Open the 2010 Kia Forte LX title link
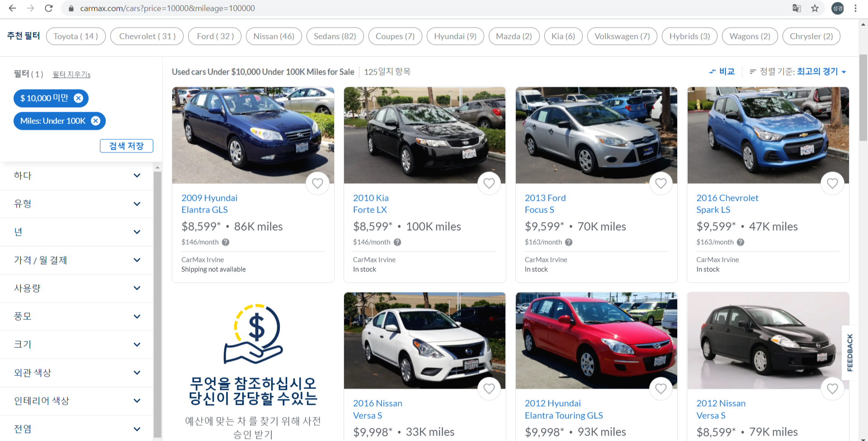The image size is (868, 441). click(x=371, y=204)
